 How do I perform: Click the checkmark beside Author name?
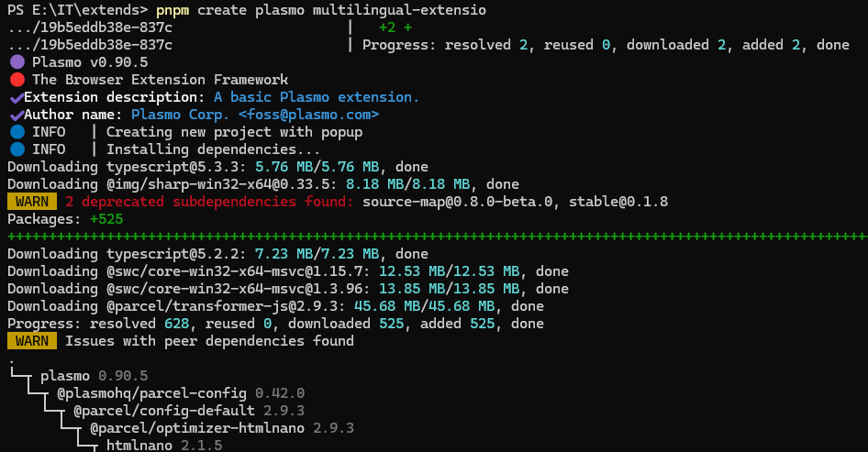[17, 115]
